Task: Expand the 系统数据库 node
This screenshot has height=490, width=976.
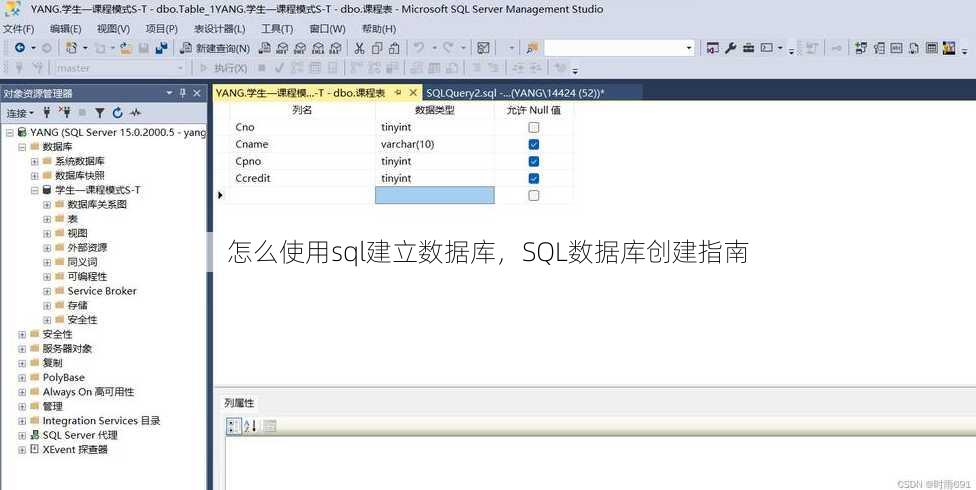Action: point(34,161)
